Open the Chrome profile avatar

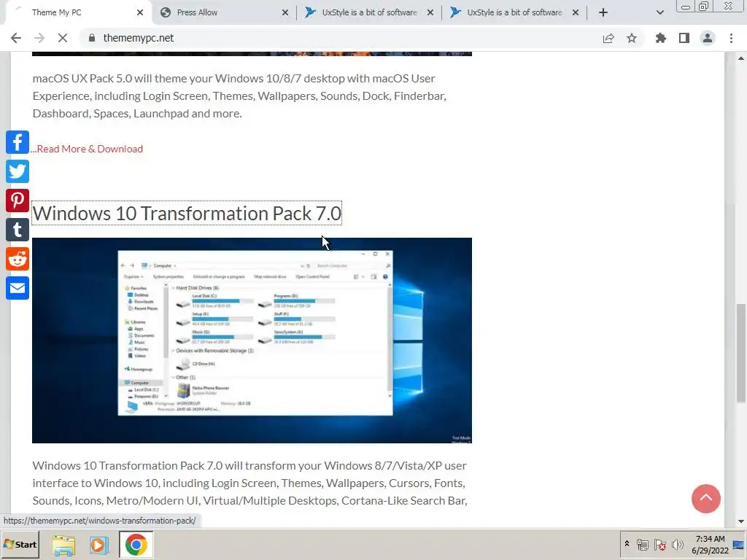coord(708,38)
